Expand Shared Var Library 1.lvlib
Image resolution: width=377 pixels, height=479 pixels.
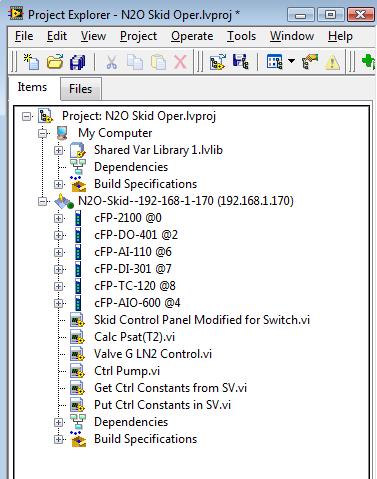pos(58,150)
